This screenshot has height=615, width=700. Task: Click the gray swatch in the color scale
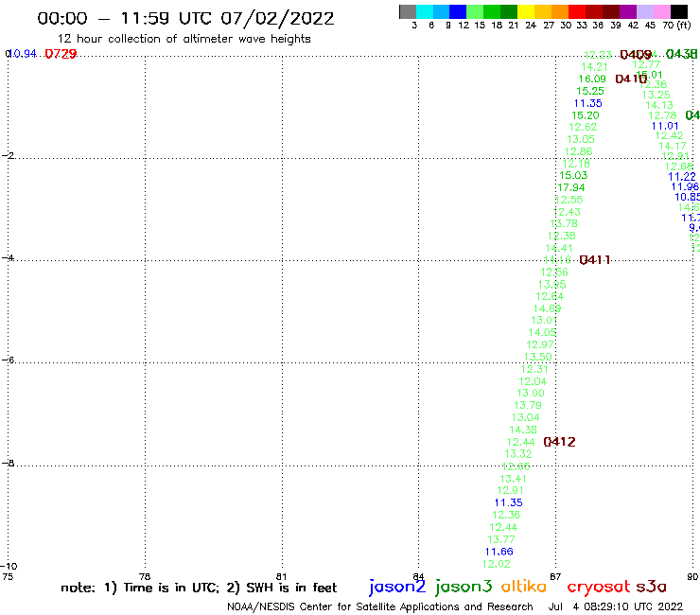coord(408,11)
